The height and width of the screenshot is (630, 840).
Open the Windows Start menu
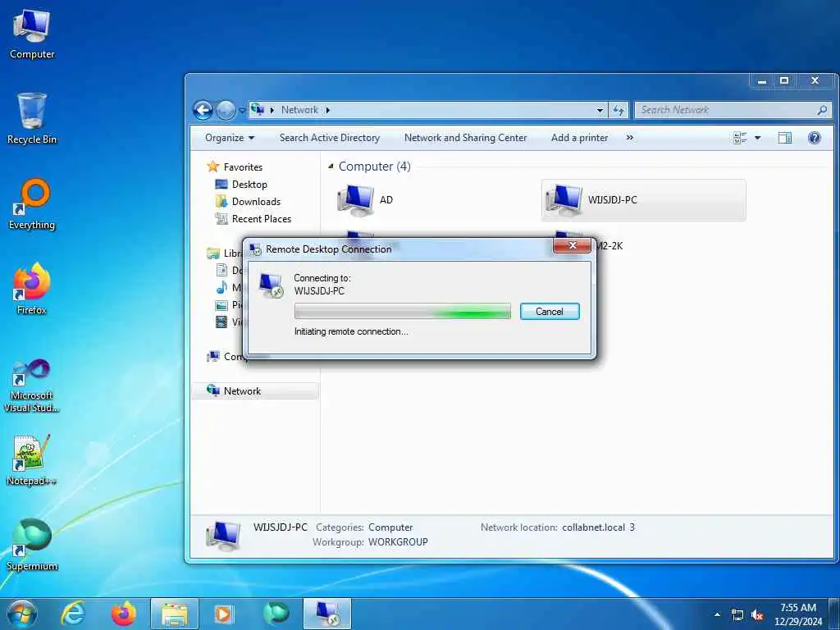click(x=22, y=614)
